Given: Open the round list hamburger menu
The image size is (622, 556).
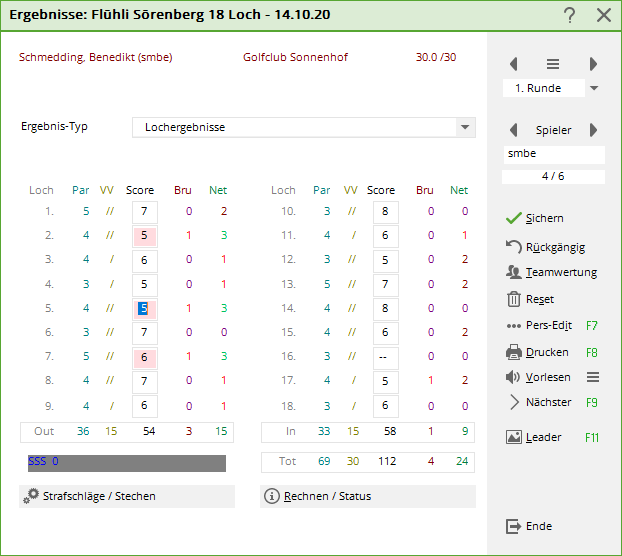Looking at the screenshot, I should pyautogui.click(x=553, y=64).
